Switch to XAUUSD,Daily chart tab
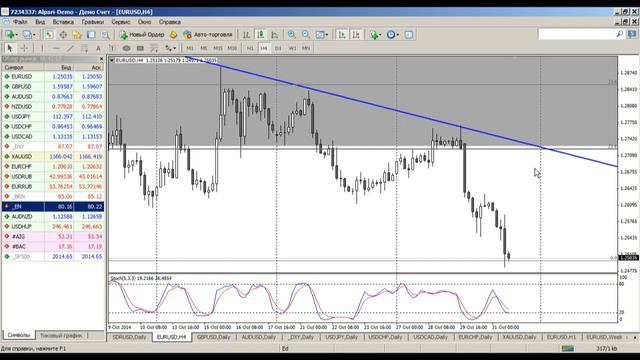 pos(519,337)
